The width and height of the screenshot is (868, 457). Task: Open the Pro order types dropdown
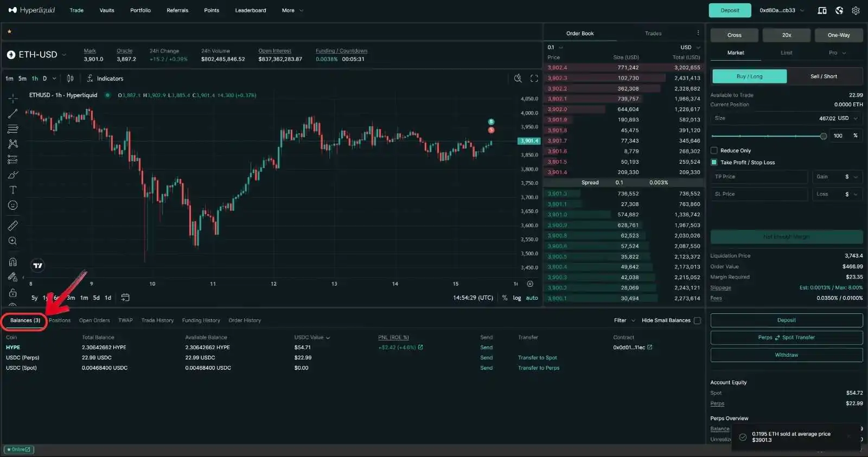pos(837,53)
